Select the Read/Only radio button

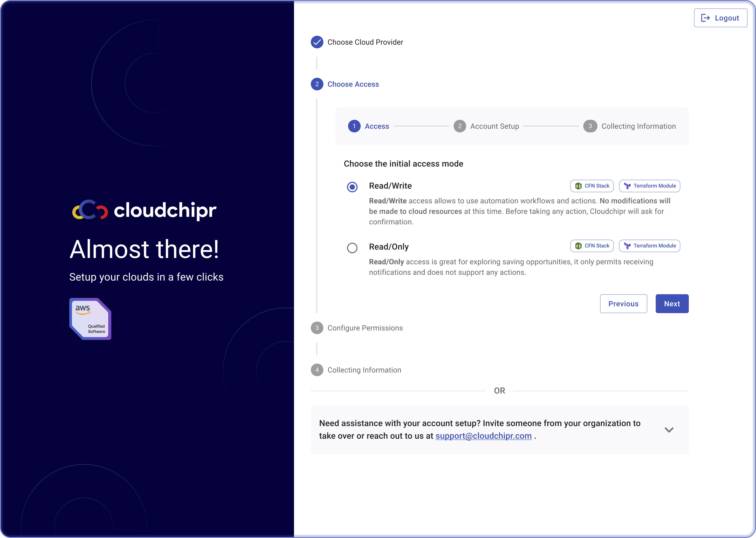click(352, 248)
